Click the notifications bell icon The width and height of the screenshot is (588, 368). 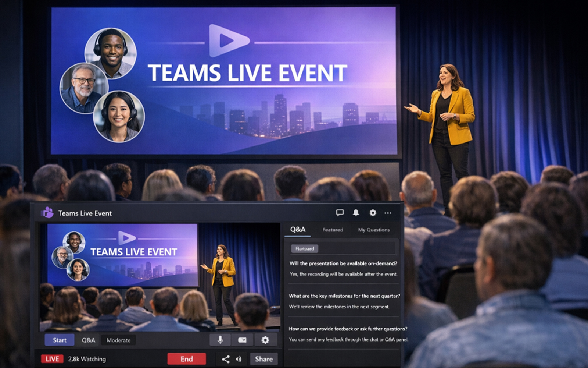click(356, 213)
